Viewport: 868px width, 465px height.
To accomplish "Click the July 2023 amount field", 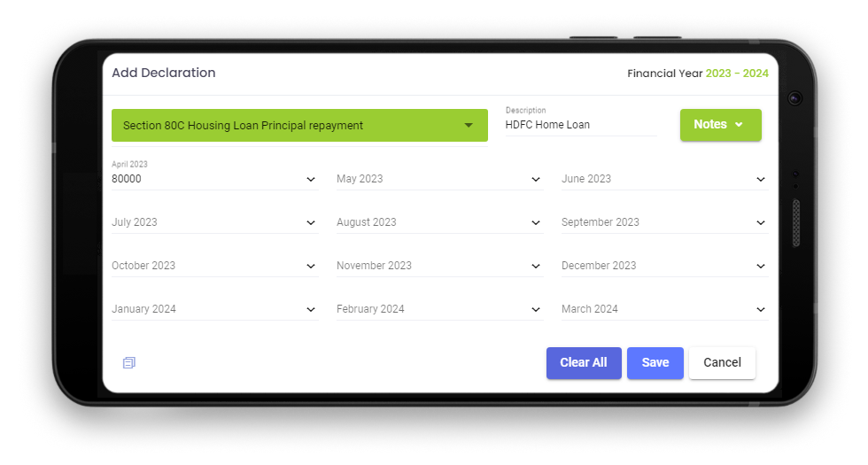I will (x=204, y=222).
